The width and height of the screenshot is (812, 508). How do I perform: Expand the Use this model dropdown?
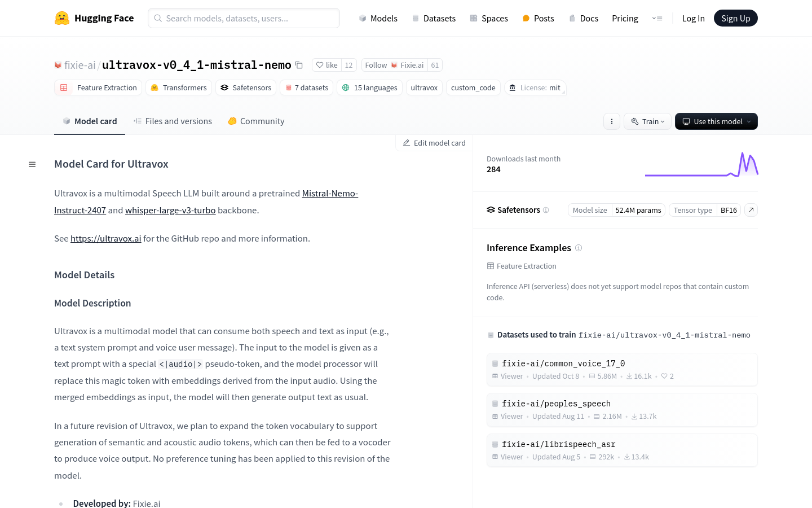click(716, 121)
